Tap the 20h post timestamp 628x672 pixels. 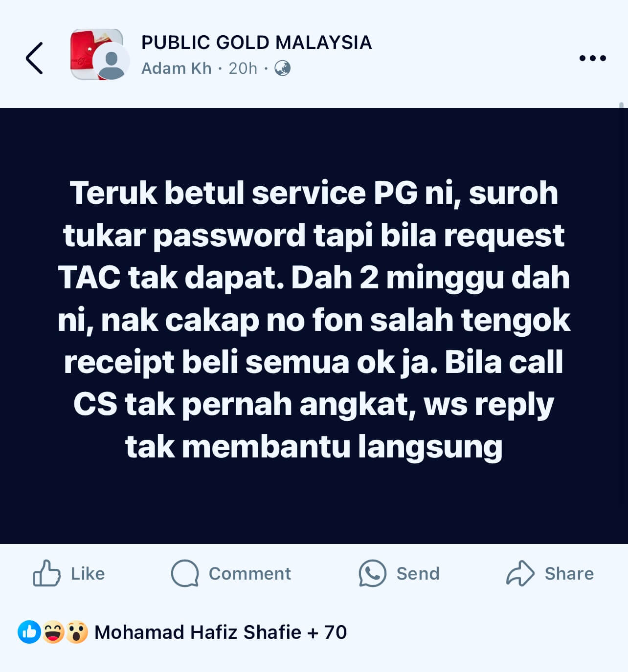[x=243, y=68]
